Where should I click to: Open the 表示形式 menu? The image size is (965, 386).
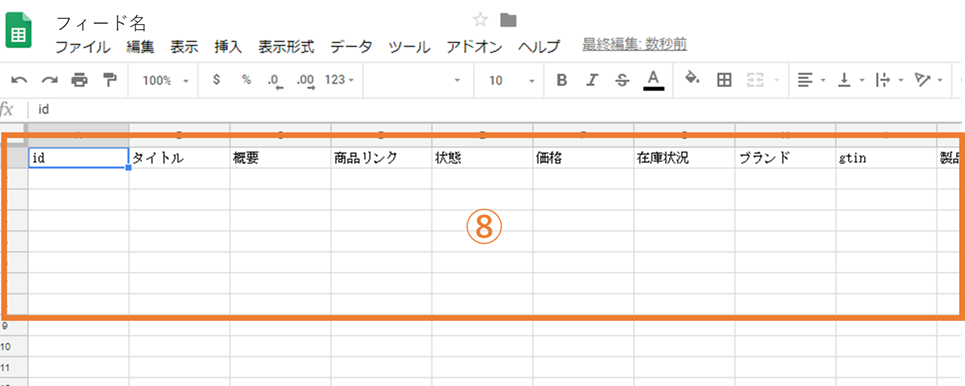pyautogui.click(x=286, y=47)
